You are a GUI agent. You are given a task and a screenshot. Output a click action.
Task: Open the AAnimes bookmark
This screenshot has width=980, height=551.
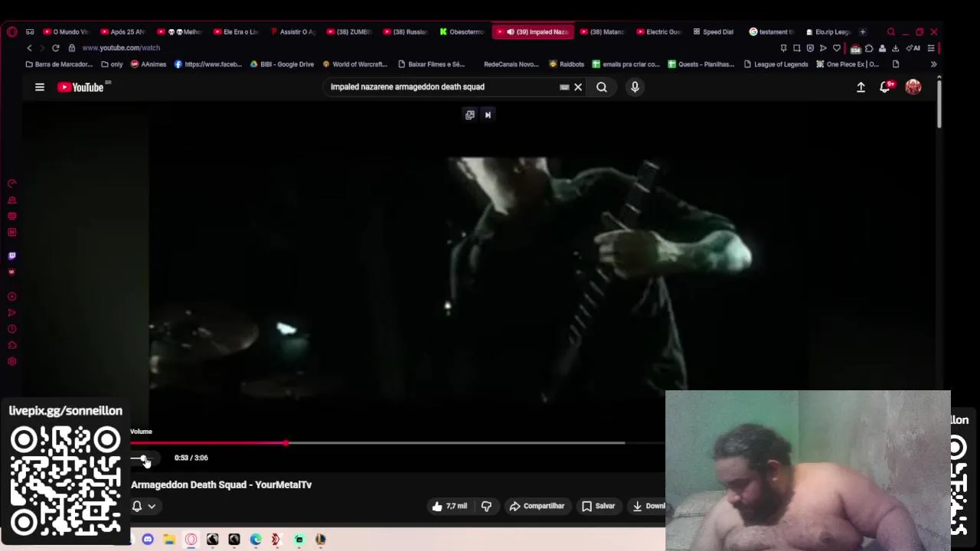click(149, 64)
